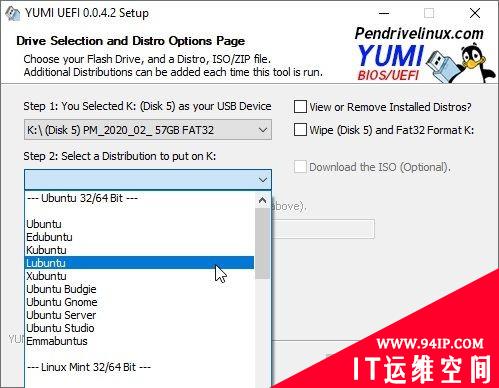Click the YUMI BIOS/UEFI logo

[x=390, y=62]
